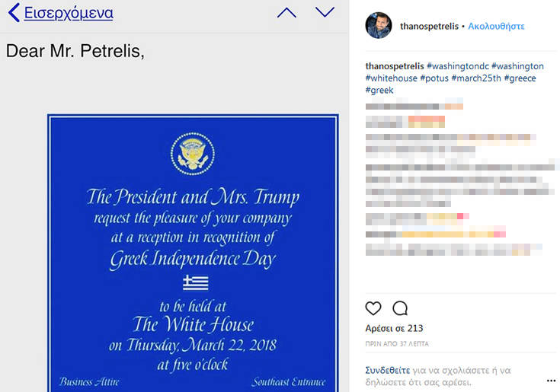
Task: Select the #potus hashtag
Action: pos(434,78)
